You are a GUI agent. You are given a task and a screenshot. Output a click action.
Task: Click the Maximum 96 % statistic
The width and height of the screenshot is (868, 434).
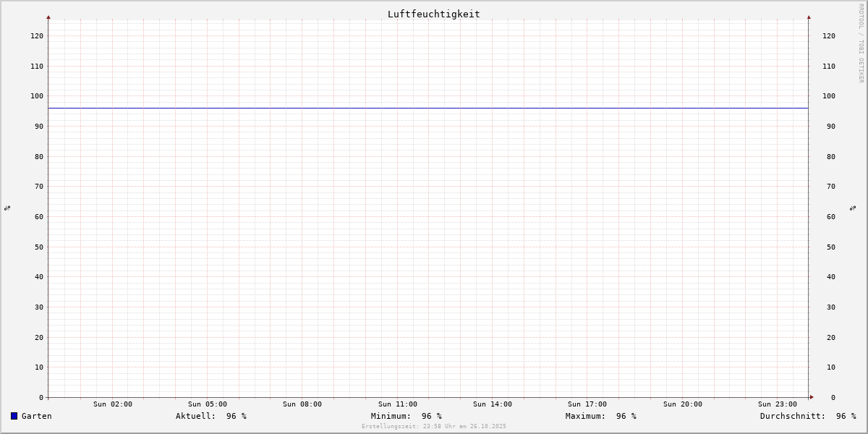click(601, 416)
